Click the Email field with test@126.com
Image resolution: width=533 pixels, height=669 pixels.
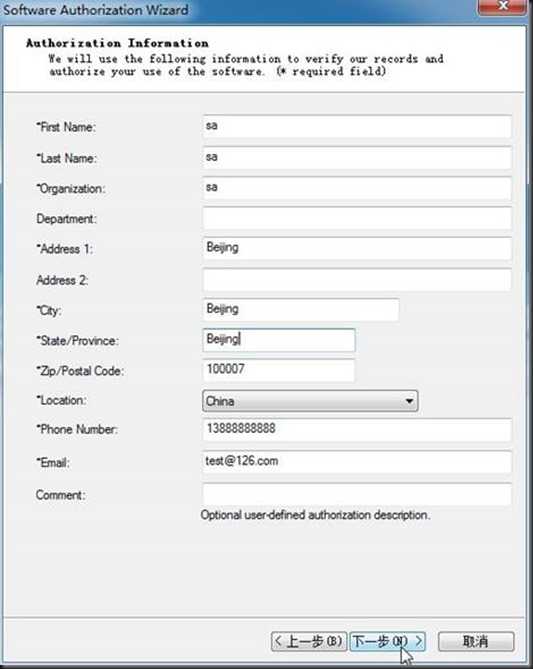click(x=357, y=462)
